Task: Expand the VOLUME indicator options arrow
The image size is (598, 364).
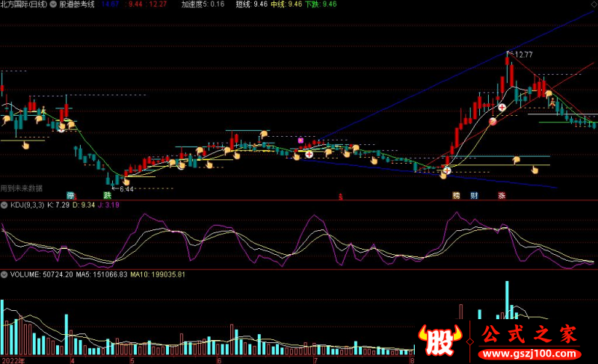Action: tap(4, 274)
